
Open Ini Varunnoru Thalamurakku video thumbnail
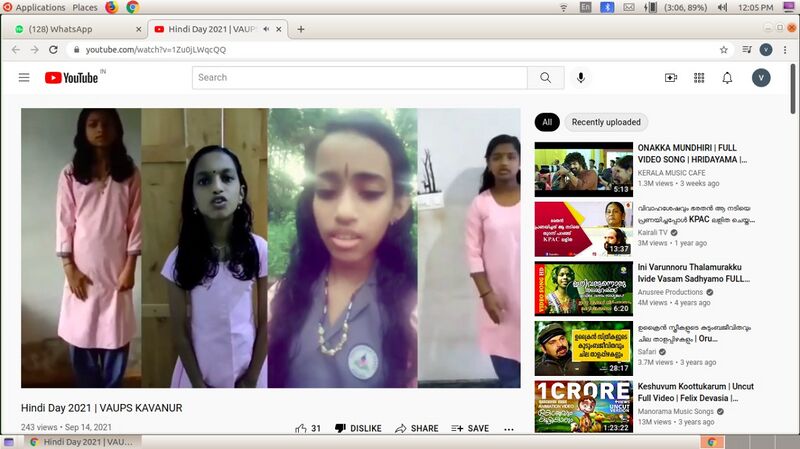click(584, 289)
